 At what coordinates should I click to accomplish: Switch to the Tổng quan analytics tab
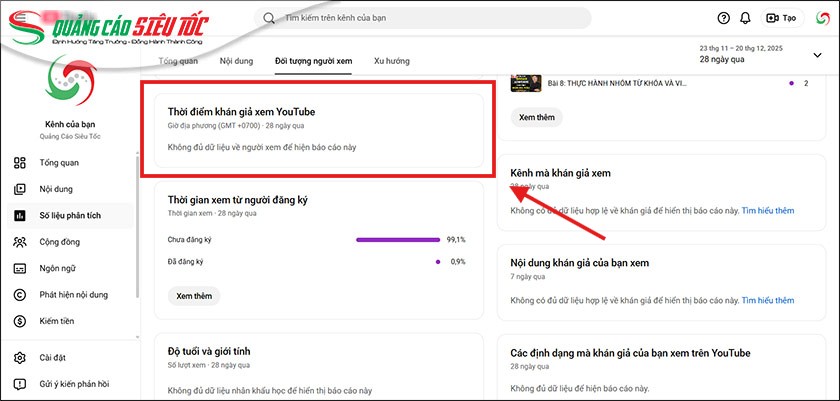(178, 61)
